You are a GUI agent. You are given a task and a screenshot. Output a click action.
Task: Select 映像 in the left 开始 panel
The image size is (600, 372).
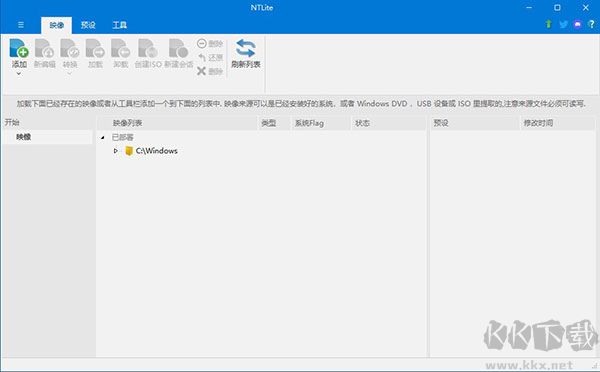pos(47,137)
